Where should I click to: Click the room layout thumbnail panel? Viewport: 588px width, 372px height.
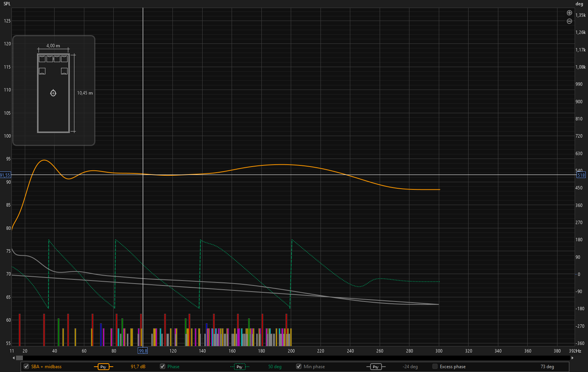pos(54,91)
